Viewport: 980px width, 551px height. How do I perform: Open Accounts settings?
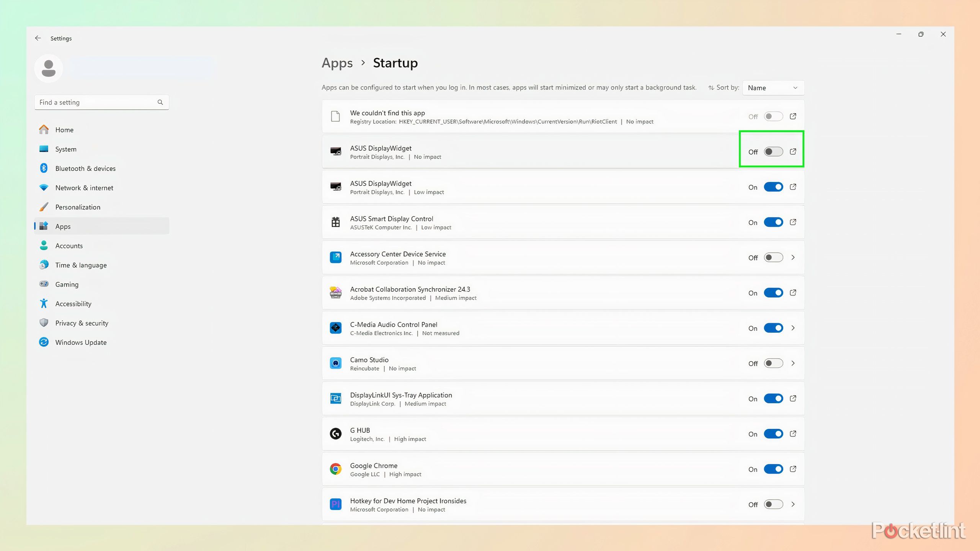click(x=69, y=245)
